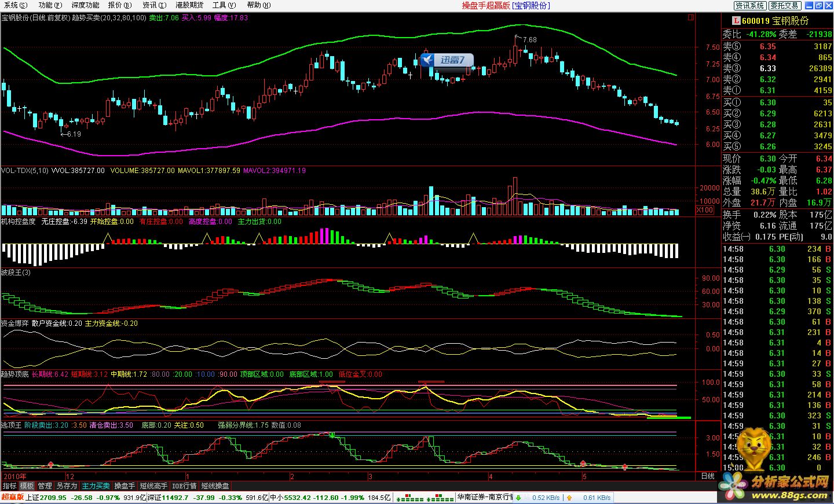This screenshot has height=504, width=834.
Task: Select the DDE行情 template tab
Action: (x=184, y=486)
